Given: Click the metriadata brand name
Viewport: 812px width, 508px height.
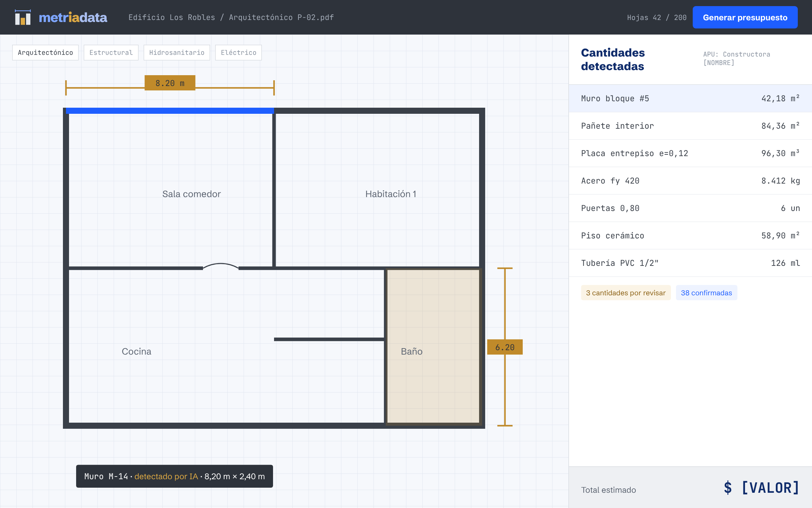Looking at the screenshot, I should [73, 17].
